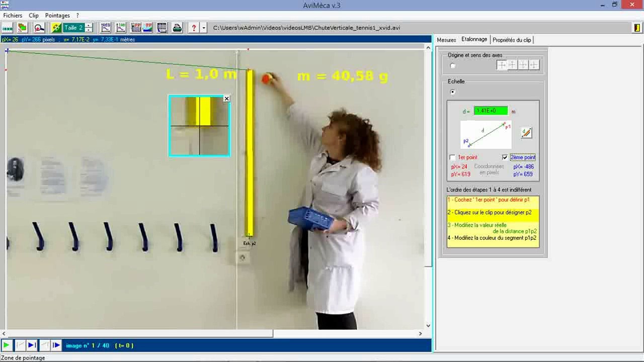This screenshot has height=362, width=644.
Task: Close the magnifier preview box
Action: [x=226, y=99]
